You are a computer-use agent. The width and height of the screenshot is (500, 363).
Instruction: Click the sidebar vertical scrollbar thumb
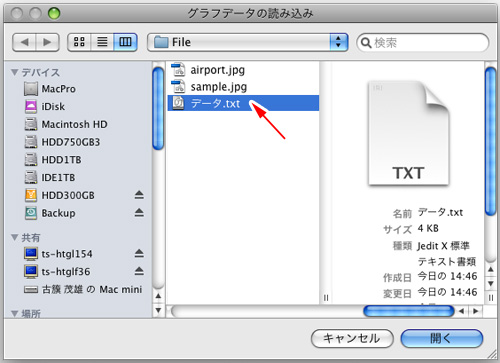point(158,108)
